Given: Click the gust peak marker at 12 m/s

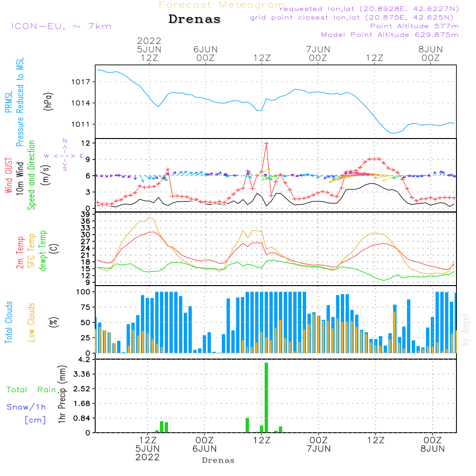Looking at the screenshot, I should (x=266, y=144).
